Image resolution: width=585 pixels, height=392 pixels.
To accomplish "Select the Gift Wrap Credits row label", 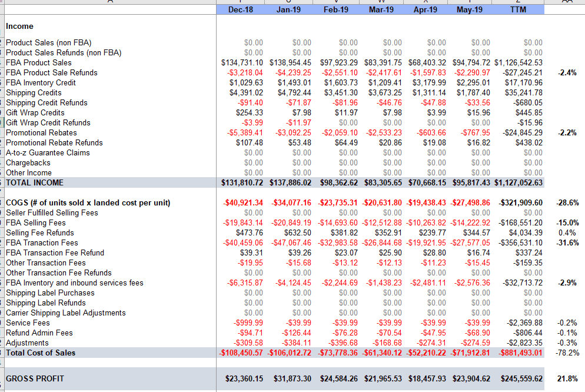I will click(35, 113).
